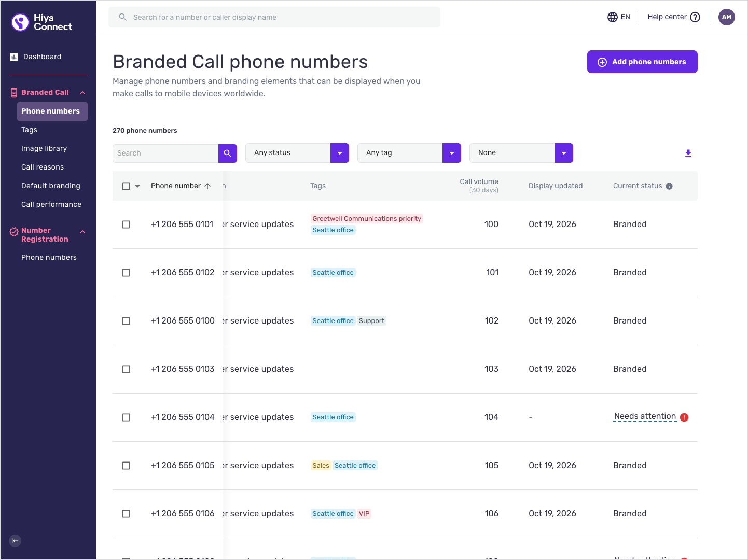Download the phone numbers list
The width and height of the screenshot is (748, 560).
click(688, 153)
